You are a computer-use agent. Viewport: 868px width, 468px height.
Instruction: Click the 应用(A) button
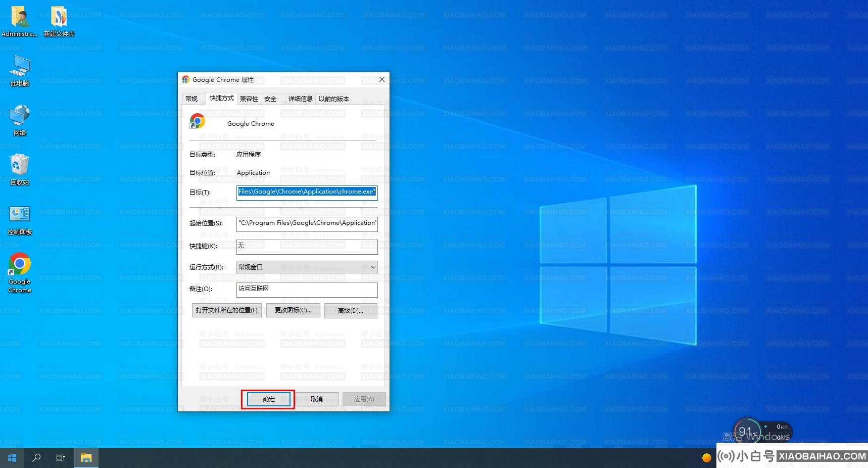[364, 399]
